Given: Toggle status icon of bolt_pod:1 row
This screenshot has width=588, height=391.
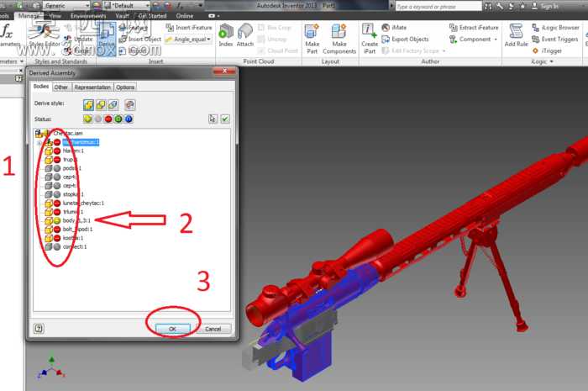Looking at the screenshot, I should pos(57,230).
